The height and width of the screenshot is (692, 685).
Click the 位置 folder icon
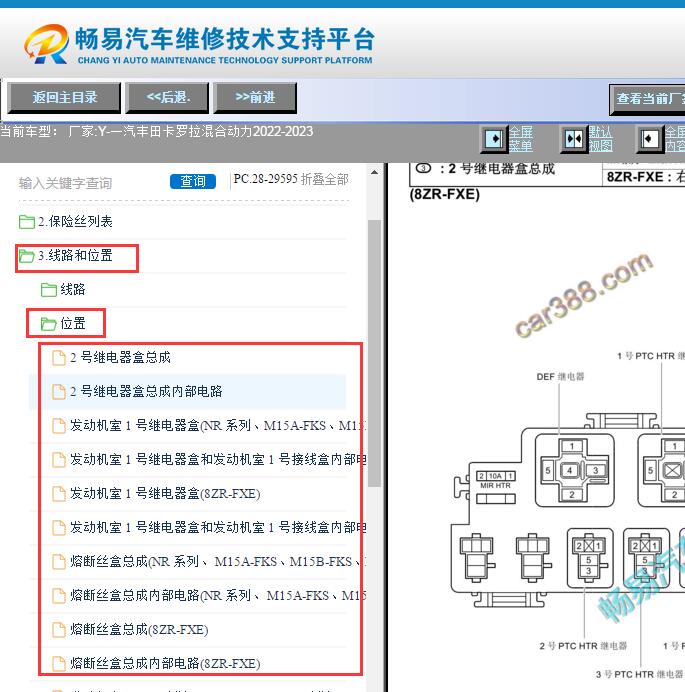(x=49, y=323)
